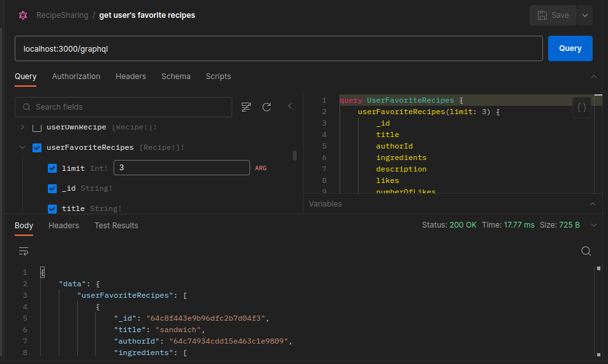Refresh the schema with the reload icon

pyautogui.click(x=267, y=107)
